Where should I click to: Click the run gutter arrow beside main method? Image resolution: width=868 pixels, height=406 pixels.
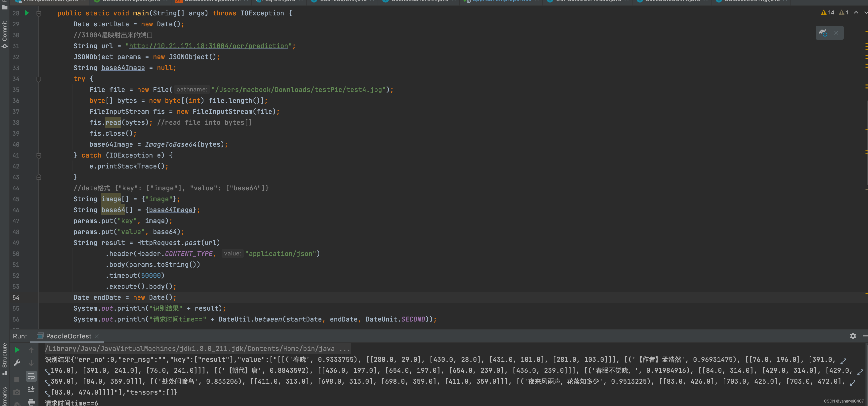[27, 13]
